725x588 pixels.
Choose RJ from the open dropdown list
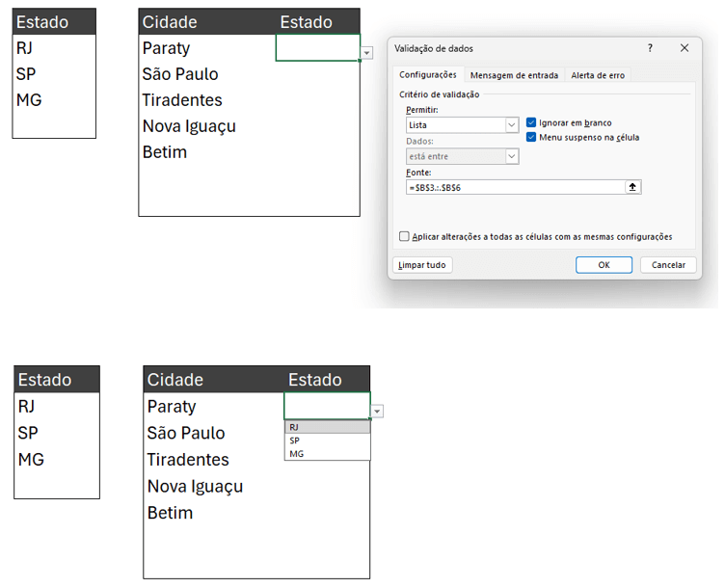[x=328, y=427]
